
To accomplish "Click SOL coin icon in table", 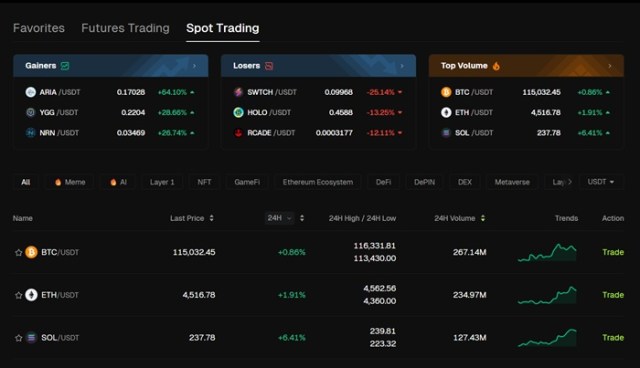I will click(31, 337).
